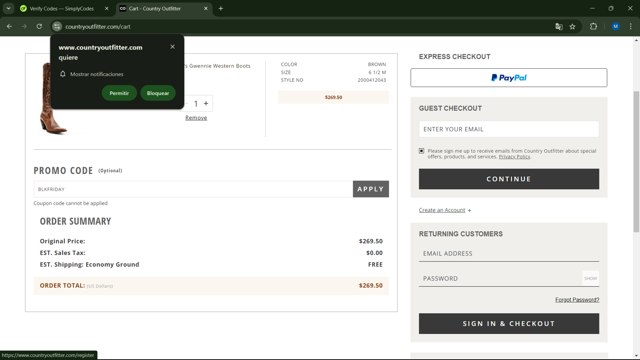Dismiss the notification permission popup

[x=173, y=47]
